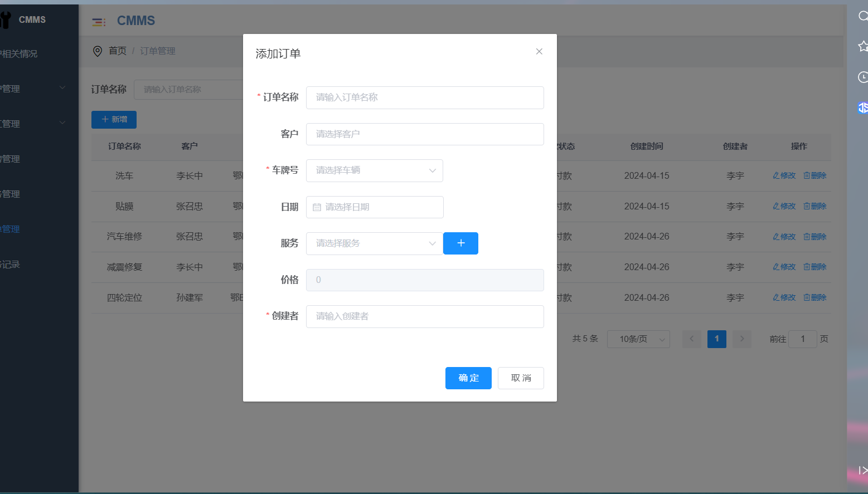This screenshot has width=868, height=494.
Task: Open the 10条/页 page size dropdown
Action: [x=638, y=339]
